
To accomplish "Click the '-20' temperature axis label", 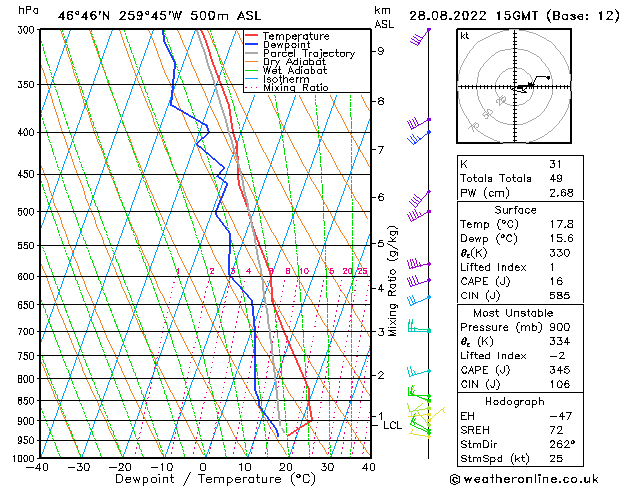I will [x=120, y=467].
